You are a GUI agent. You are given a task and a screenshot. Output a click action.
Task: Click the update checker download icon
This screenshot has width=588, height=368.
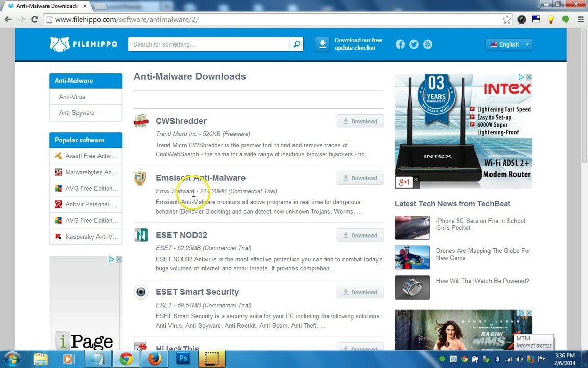tap(323, 44)
